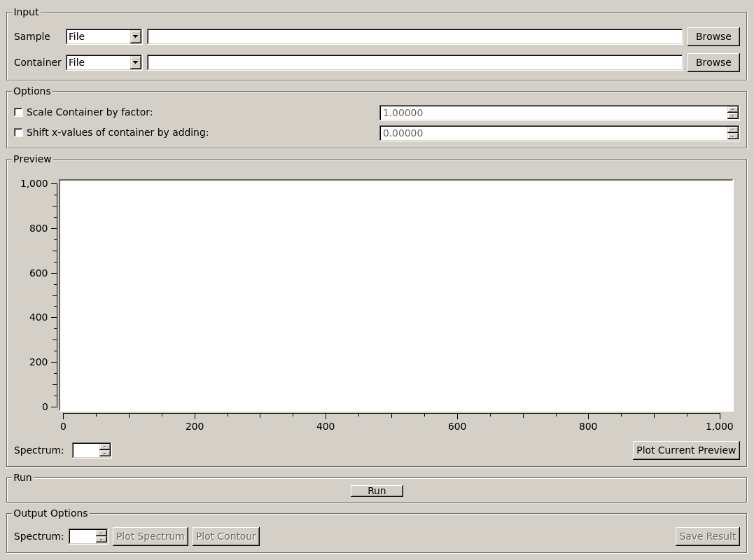Screen dimensions: 754x560
Task: Increase the scale factor spinner value
Action: coord(732,109)
